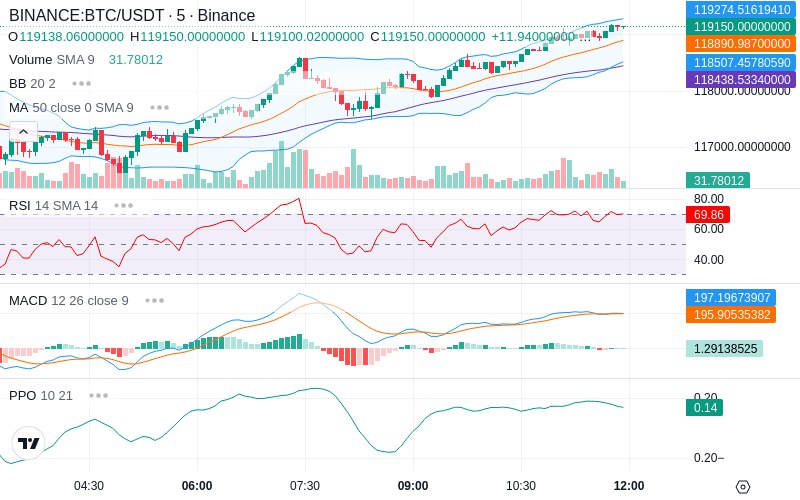
Task: Click the purple 118438.53 MA price label
Action: pos(741,80)
